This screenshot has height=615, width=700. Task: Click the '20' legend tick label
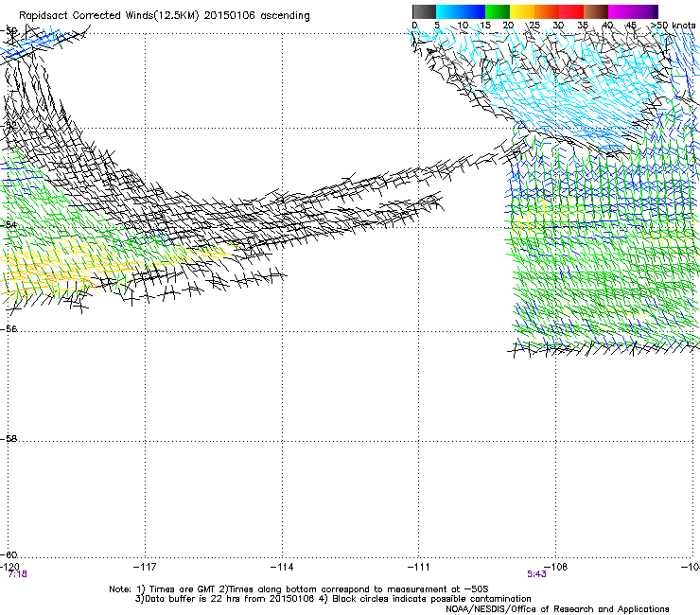(508, 26)
